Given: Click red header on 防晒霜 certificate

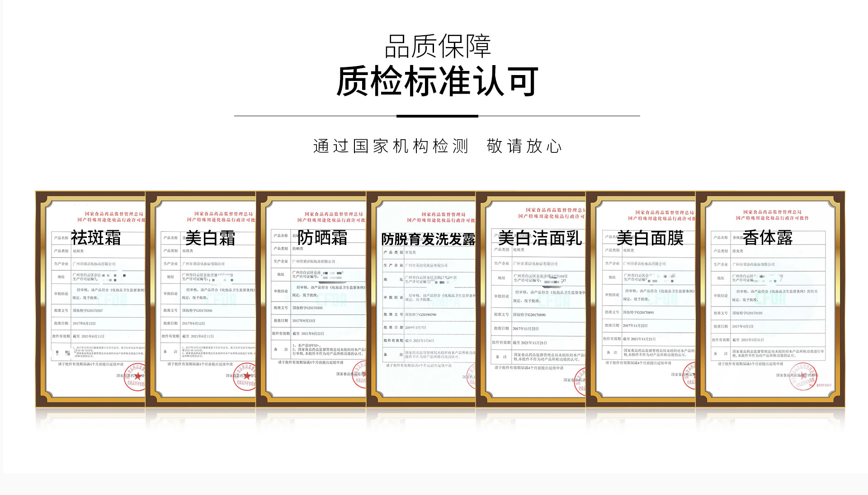Looking at the screenshot, I should tap(333, 217).
